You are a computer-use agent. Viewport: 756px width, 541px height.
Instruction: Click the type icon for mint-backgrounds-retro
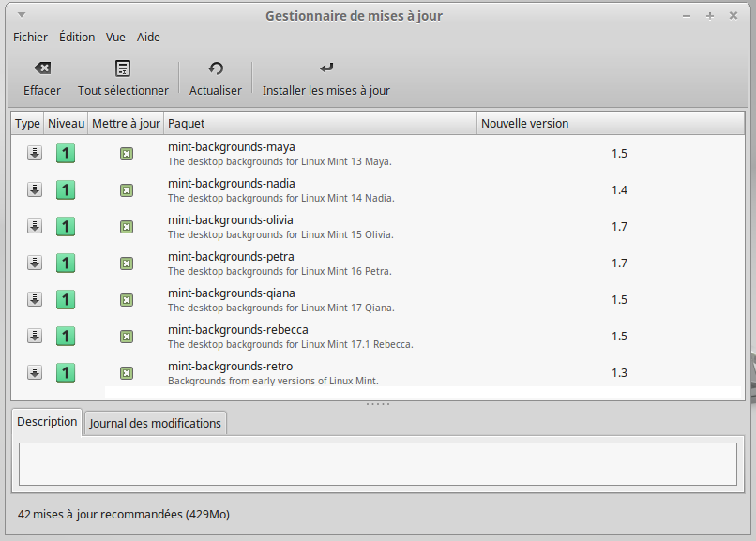tap(34, 373)
